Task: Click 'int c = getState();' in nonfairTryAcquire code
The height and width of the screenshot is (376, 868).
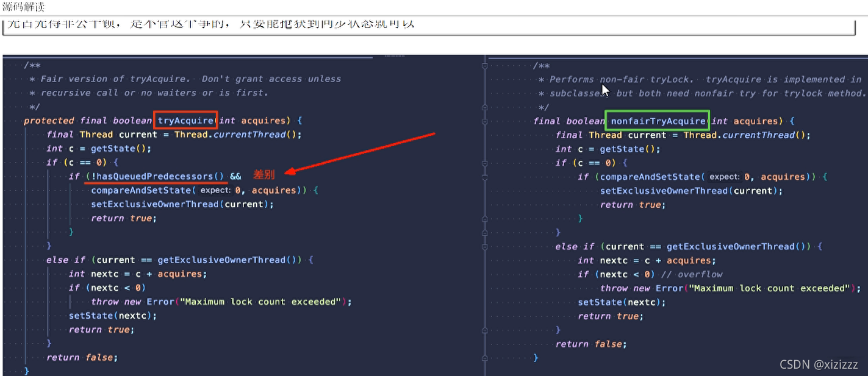Action: click(608, 149)
